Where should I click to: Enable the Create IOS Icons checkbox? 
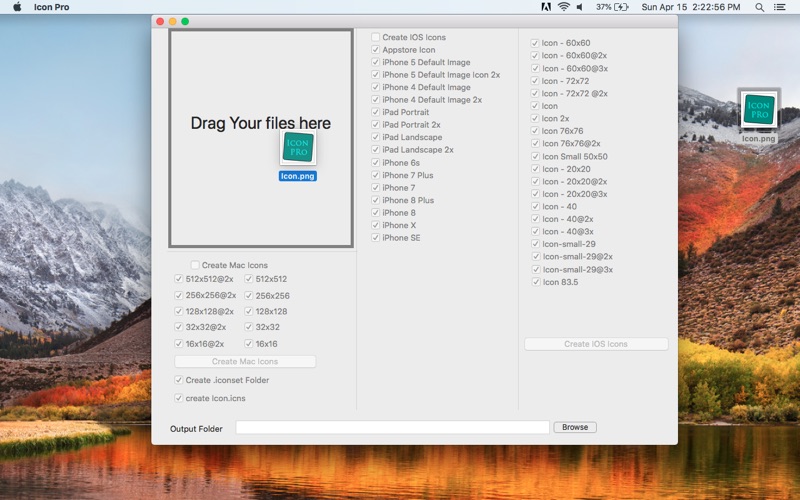[376, 37]
